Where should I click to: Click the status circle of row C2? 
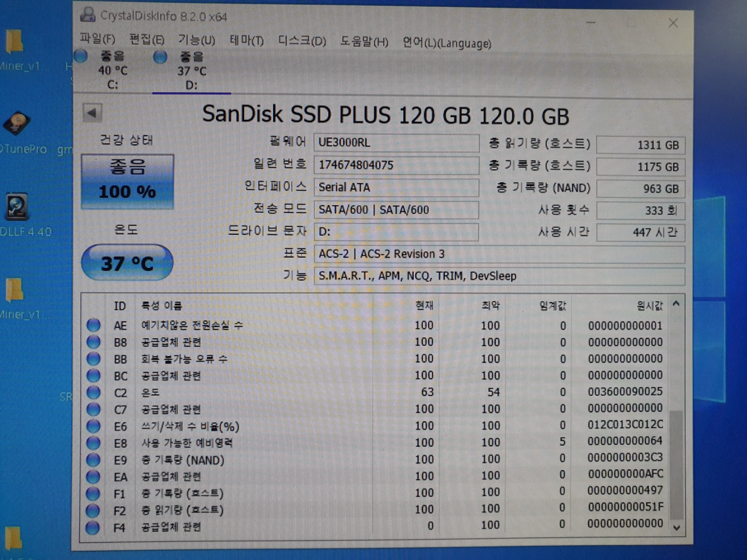(94, 392)
